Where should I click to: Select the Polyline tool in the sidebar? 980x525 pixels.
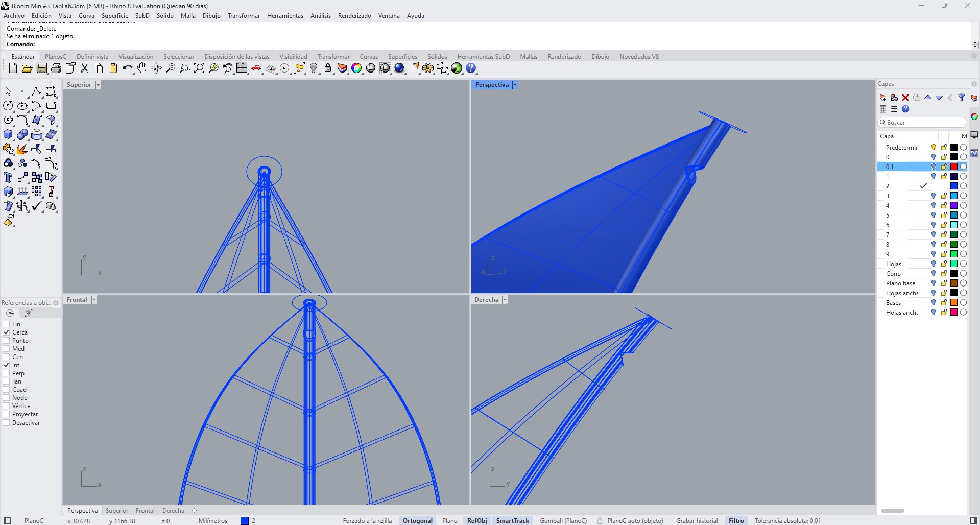click(37, 91)
